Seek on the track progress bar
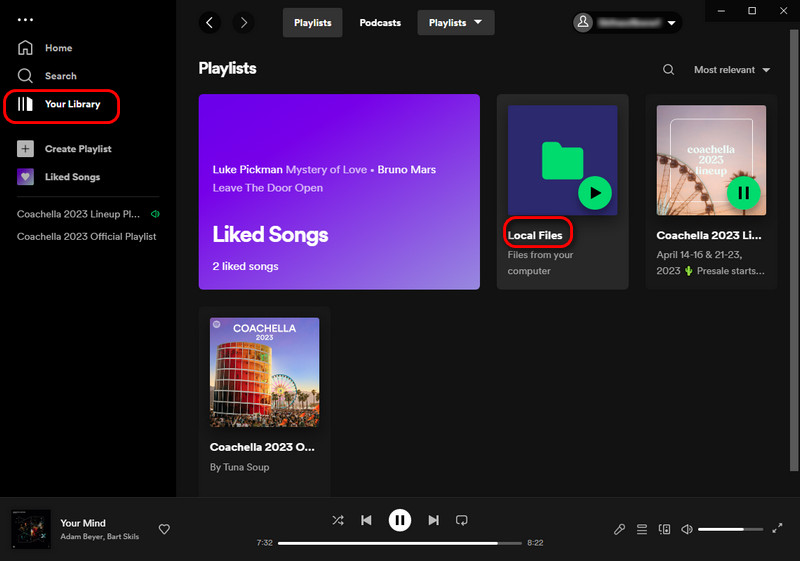Viewport: 800px width, 561px height. coord(399,543)
